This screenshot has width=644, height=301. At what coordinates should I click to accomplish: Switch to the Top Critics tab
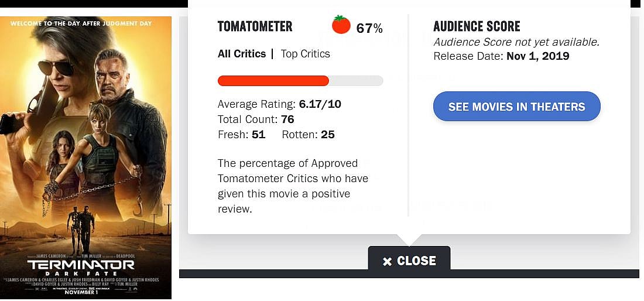click(305, 54)
